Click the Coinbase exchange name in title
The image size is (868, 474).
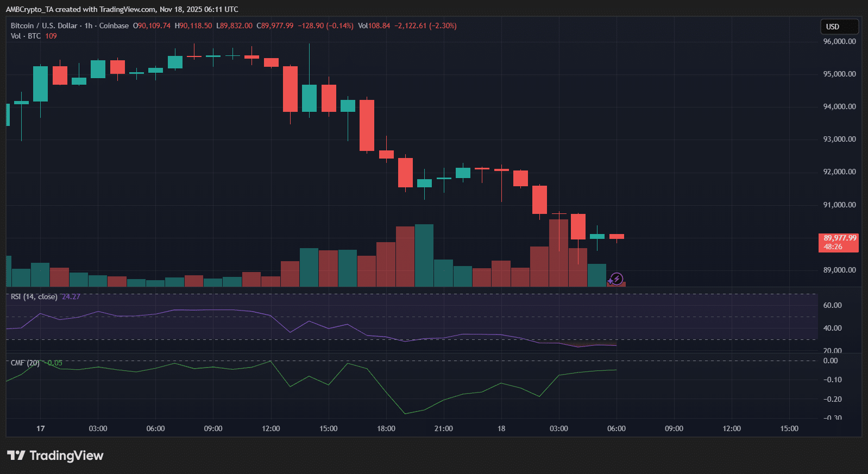pyautogui.click(x=114, y=26)
